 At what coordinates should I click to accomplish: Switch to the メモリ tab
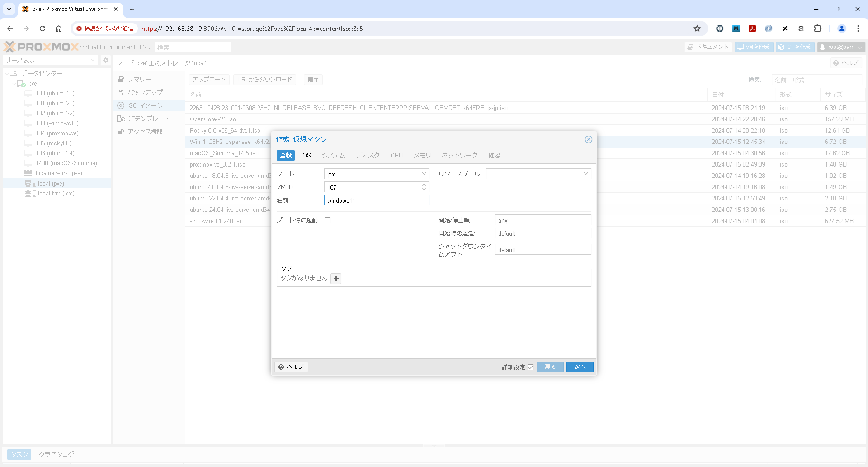coord(422,156)
